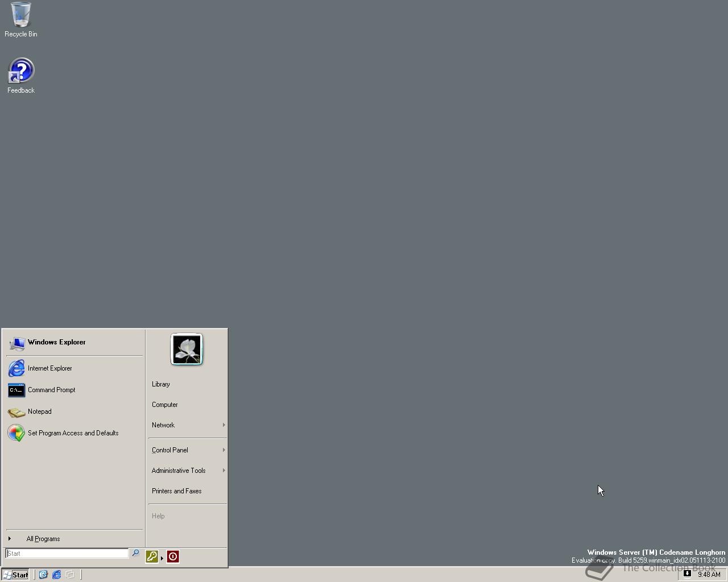Click the download arrow tray icon

(687, 573)
